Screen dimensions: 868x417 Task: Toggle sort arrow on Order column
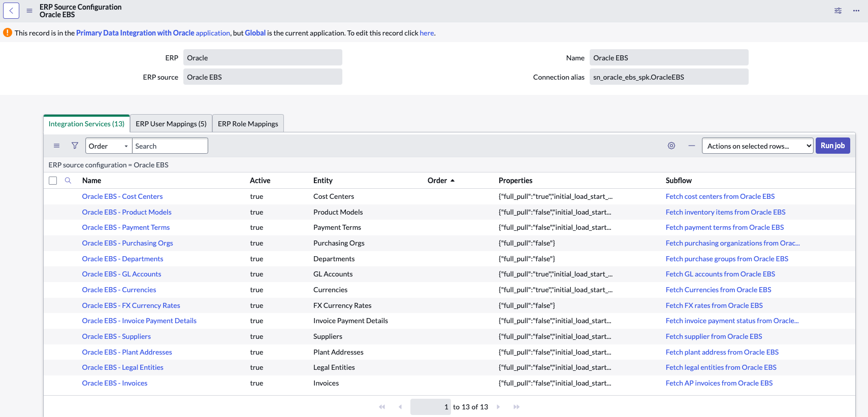coord(453,181)
